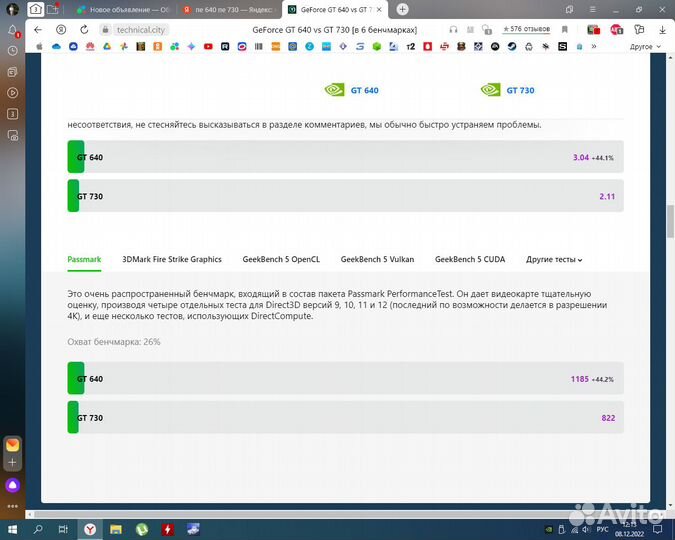The image size is (675, 540).
Task: Click the headphones read-aloud icon
Action: [x=453, y=30]
